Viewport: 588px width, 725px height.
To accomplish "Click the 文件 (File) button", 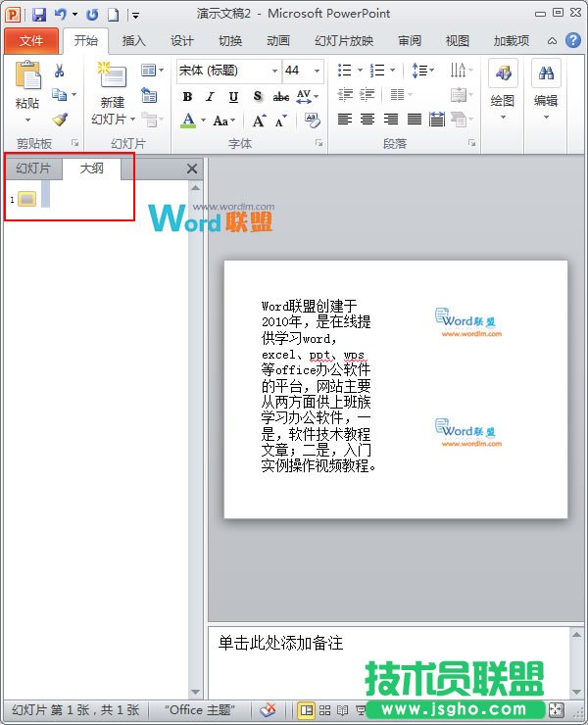I will [31, 41].
